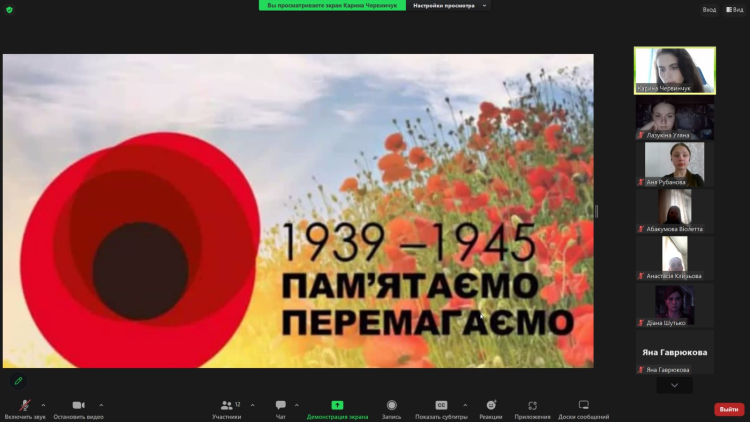The image size is (750, 422).
Task: Open the Приложения apps icon
Action: pyautogui.click(x=532, y=405)
